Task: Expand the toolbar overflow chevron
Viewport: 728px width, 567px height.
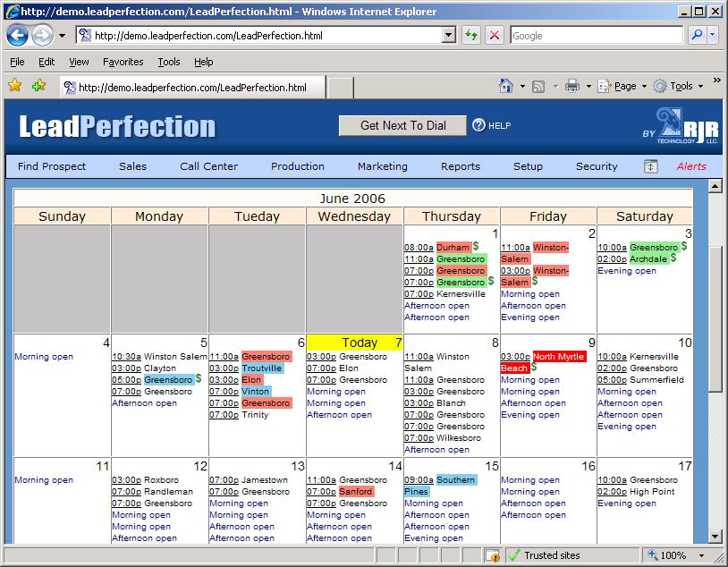Action: pos(717,80)
